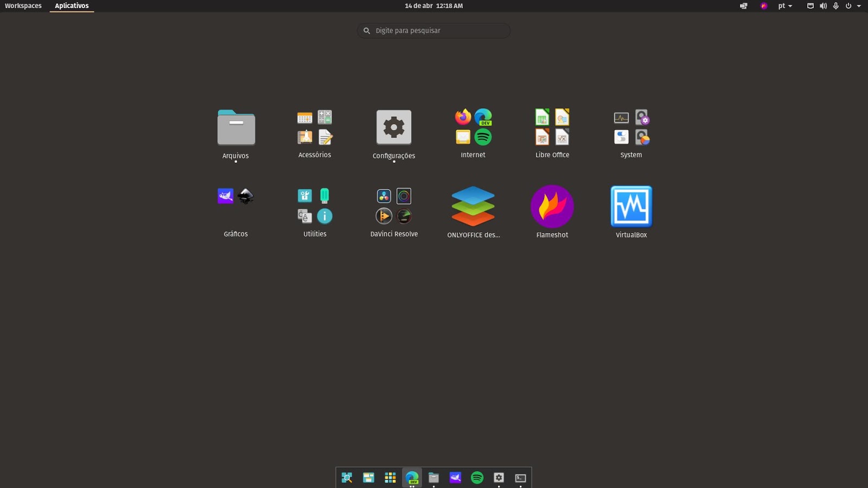Click the Flameshot tray icon in top bar
Screen dimensions: 868x488
764,6
